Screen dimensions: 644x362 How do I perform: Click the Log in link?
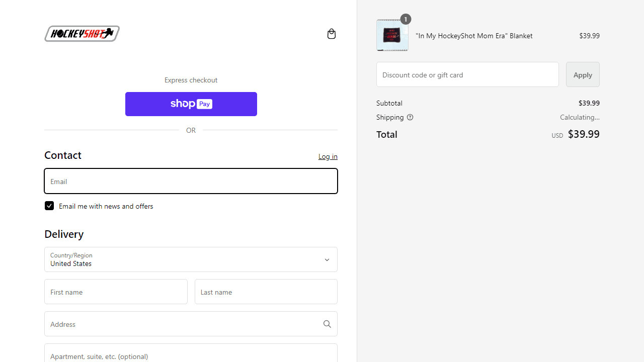tap(328, 156)
